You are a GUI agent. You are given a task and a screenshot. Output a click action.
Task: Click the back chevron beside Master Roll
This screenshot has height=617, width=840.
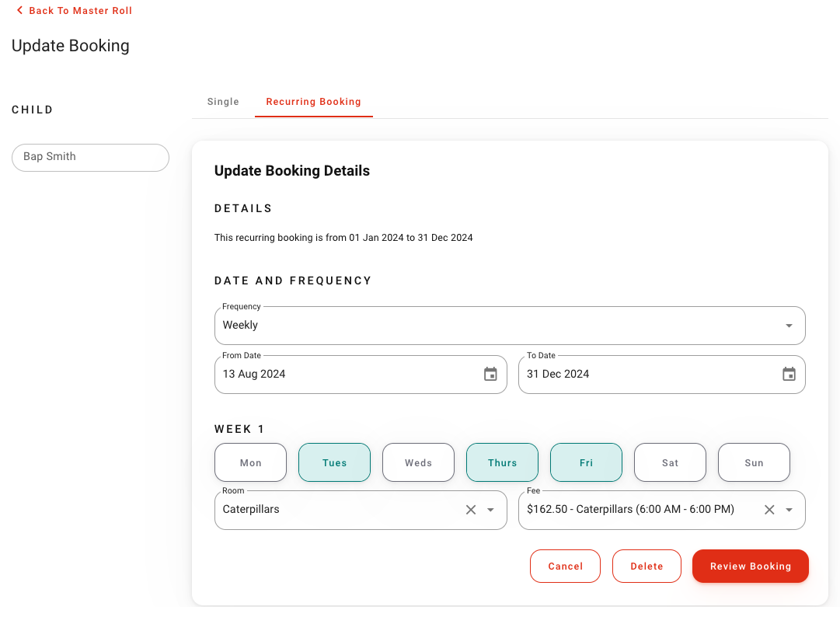[19, 11]
